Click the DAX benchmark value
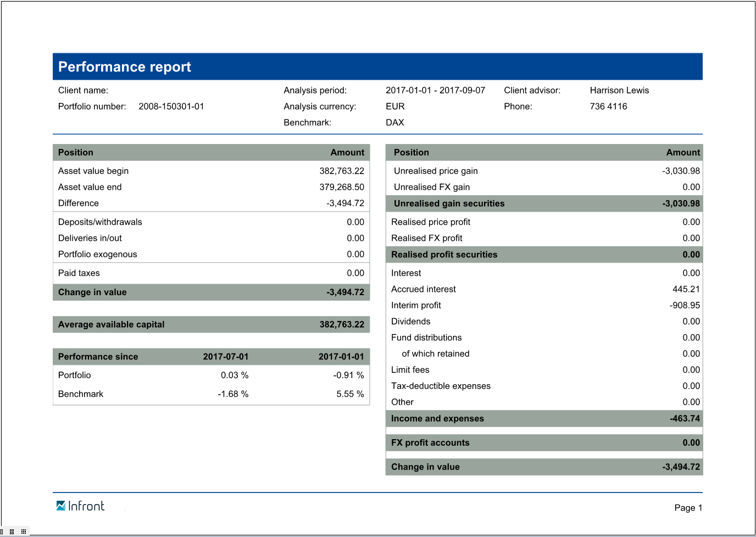This screenshot has width=756, height=537. click(394, 123)
